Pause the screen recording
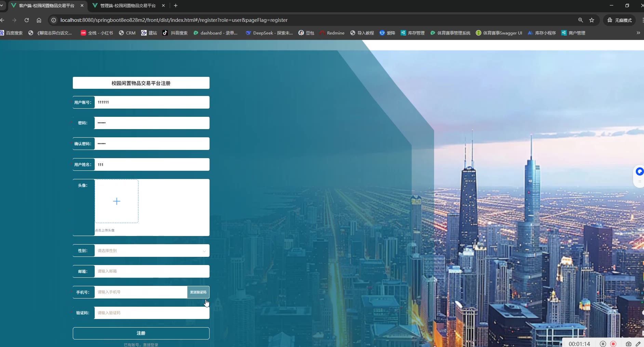Image resolution: width=644 pixels, height=347 pixels. coord(603,344)
